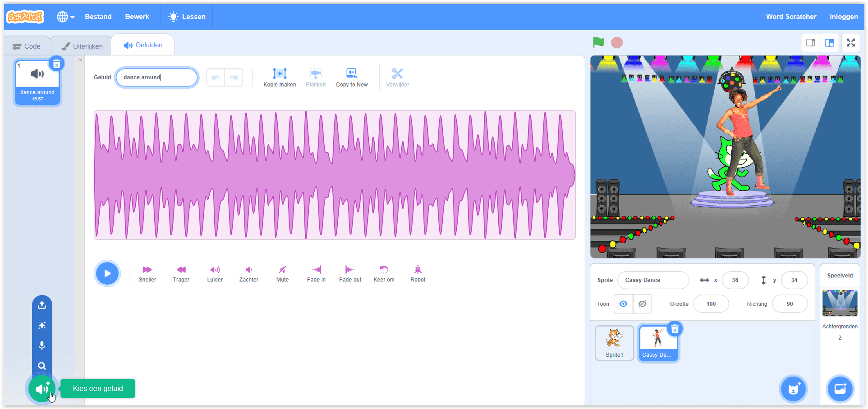This screenshot has width=868, height=409.
Task: Open the language globe dropdown
Action: 65,17
